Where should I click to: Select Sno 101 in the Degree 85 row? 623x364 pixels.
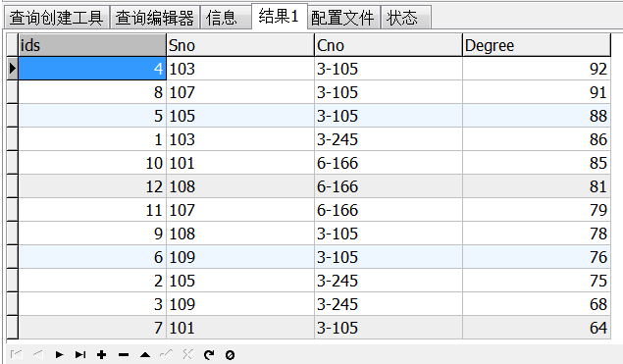[240, 163]
